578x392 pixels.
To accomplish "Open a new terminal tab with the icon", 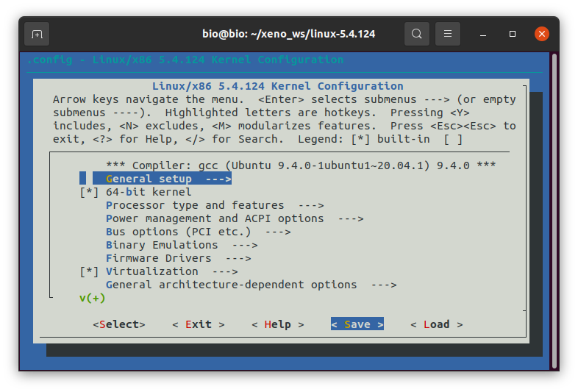I will [x=37, y=34].
